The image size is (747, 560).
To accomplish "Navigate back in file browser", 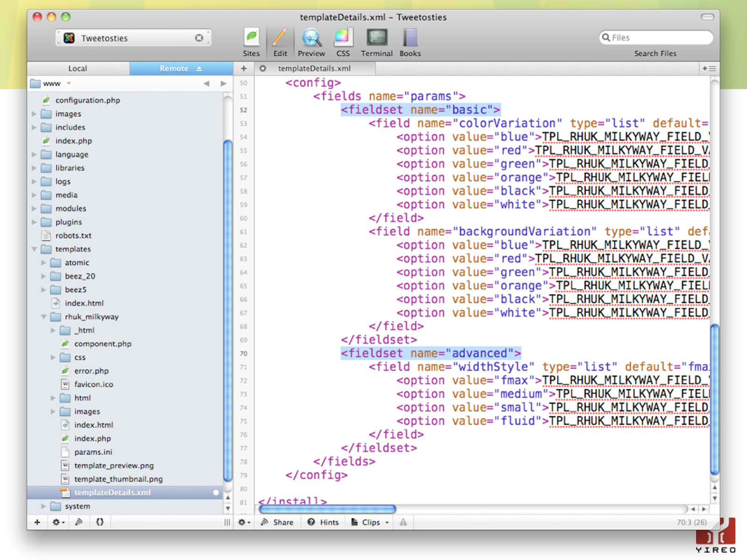I will [206, 84].
